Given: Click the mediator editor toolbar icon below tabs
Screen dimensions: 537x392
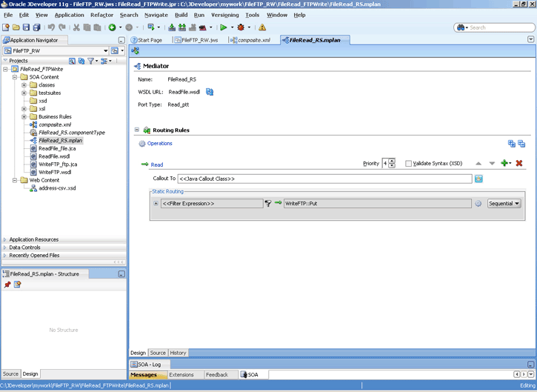Looking at the screenshot, I should point(135,51).
